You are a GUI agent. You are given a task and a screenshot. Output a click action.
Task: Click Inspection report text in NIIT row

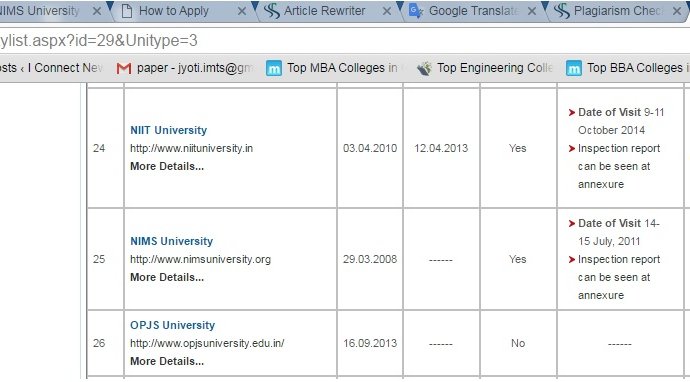coord(619,166)
